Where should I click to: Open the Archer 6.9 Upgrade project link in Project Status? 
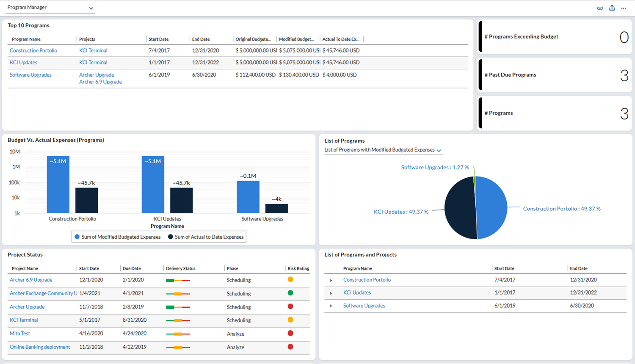[31, 280]
